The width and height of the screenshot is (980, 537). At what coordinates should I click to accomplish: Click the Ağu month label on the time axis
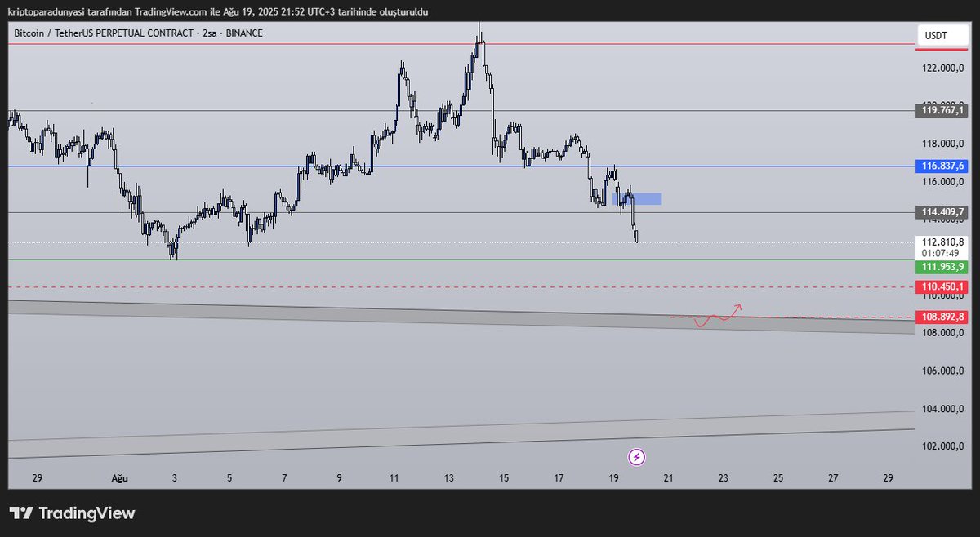click(x=119, y=478)
